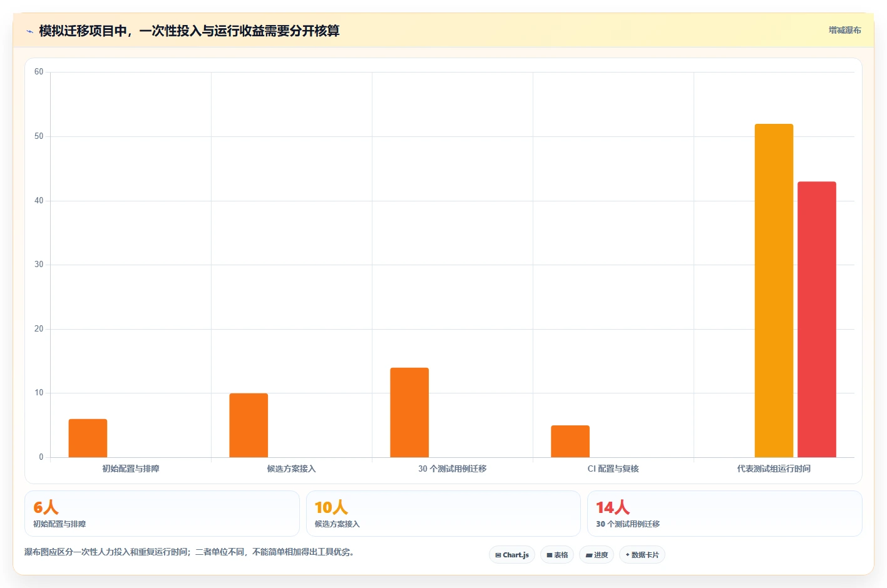This screenshot has height=588, width=887.
Task: Click the y-axis value 40
Action: coord(39,201)
